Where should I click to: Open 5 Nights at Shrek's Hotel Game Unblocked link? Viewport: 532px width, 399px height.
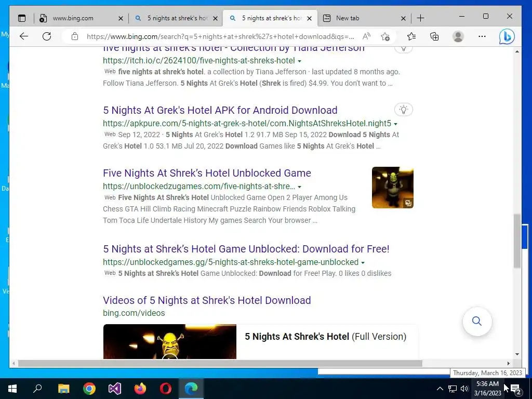pos(246,249)
